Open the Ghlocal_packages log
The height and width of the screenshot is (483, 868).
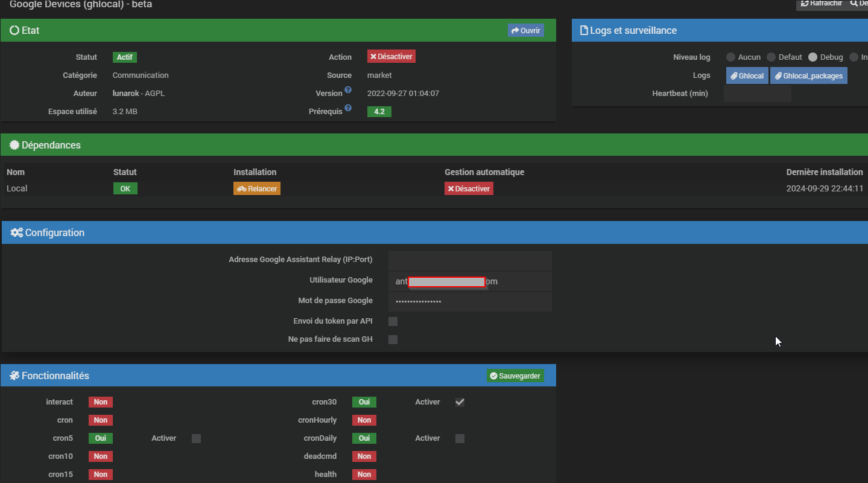click(809, 75)
